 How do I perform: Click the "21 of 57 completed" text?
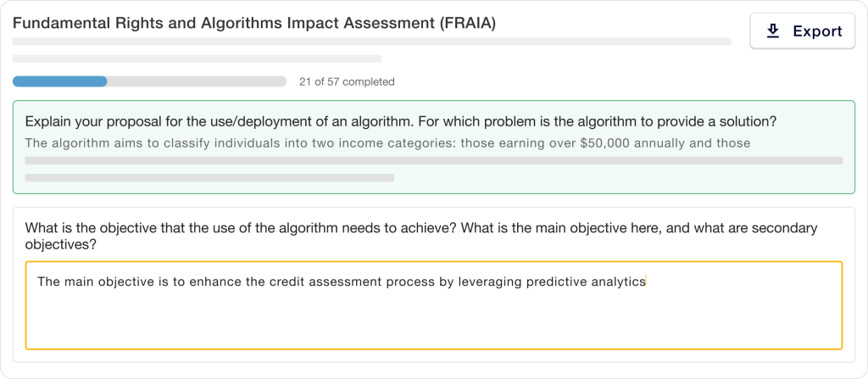click(347, 82)
